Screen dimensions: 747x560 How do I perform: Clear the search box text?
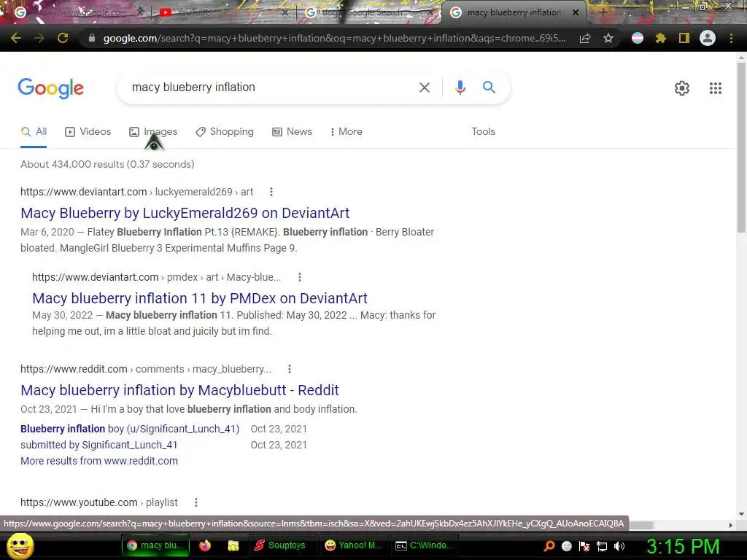[x=424, y=87]
